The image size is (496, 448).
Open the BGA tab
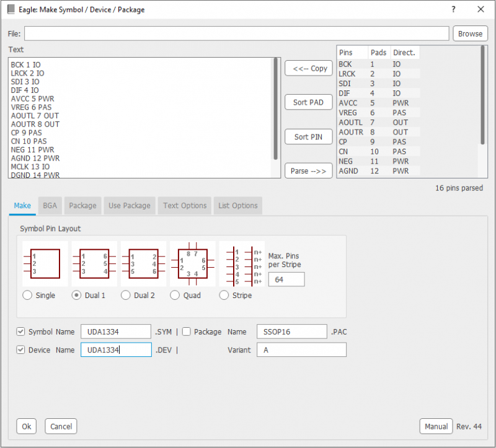click(50, 206)
